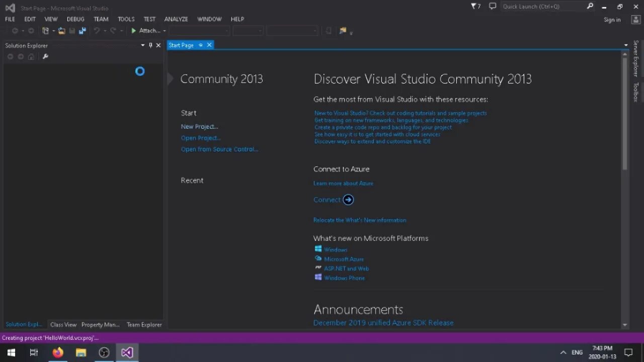Open the Server Explorer side tab
This screenshot has height=362, width=644.
[x=636, y=59]
